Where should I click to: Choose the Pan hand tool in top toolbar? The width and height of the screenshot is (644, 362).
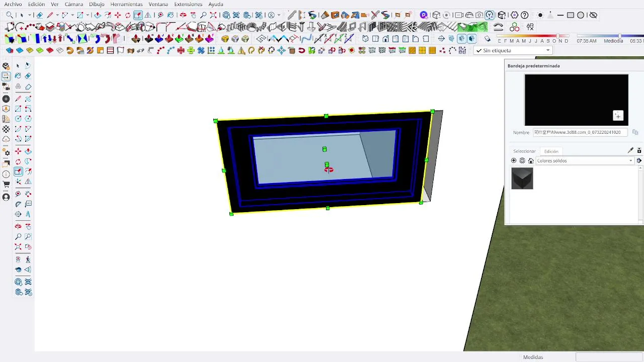(x=193, y=15)
